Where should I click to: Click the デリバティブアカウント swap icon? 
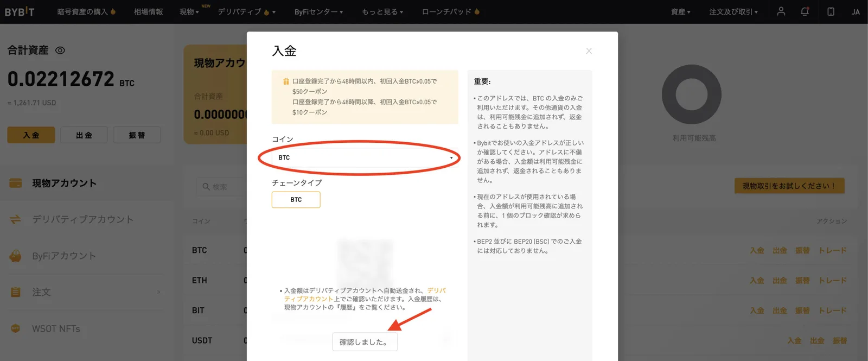(16, 219)
